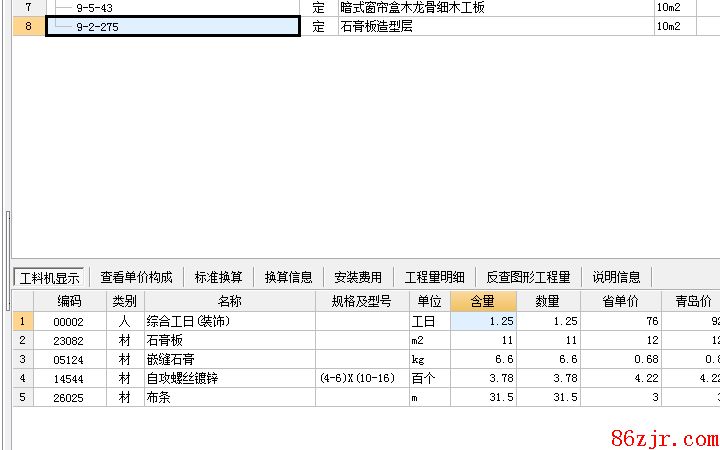The width and height of the screenshot is (720, 450).
Task: Switch to the 安装费用 tab
Action: [x=358, y=277]
